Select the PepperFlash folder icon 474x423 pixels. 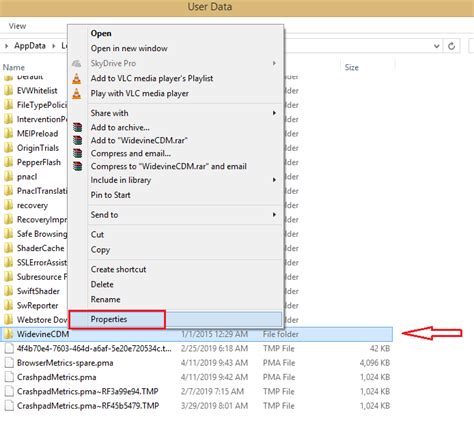coord(8,162)
